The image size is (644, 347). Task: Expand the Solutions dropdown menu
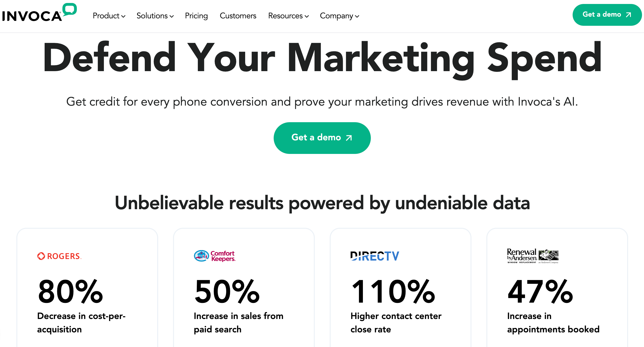point(155,16)
